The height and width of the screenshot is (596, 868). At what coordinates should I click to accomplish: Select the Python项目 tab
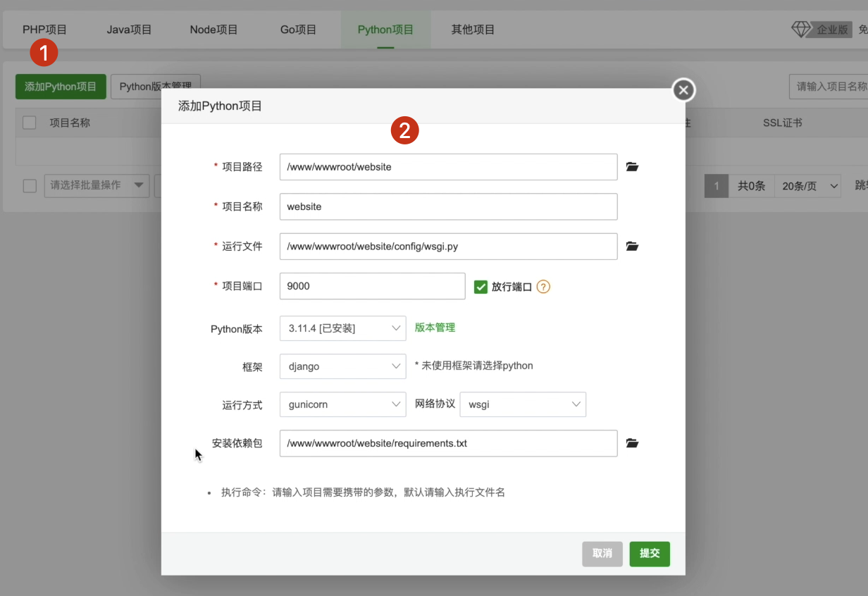tap(385, 30)
